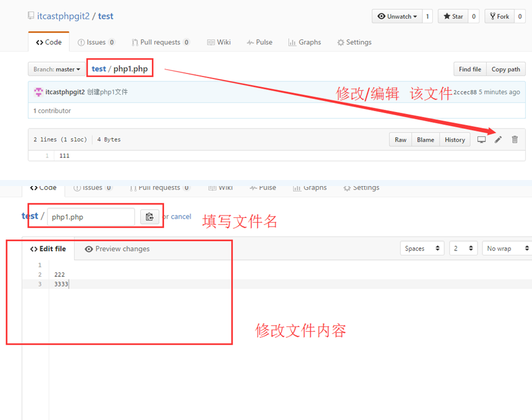Click the desktop monitor icon beside History
Viewport: 532px width, 420px height.
point(481,140)
